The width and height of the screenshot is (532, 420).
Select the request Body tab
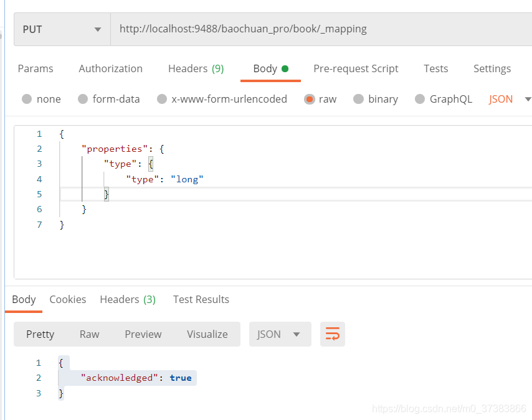point(270,68)
